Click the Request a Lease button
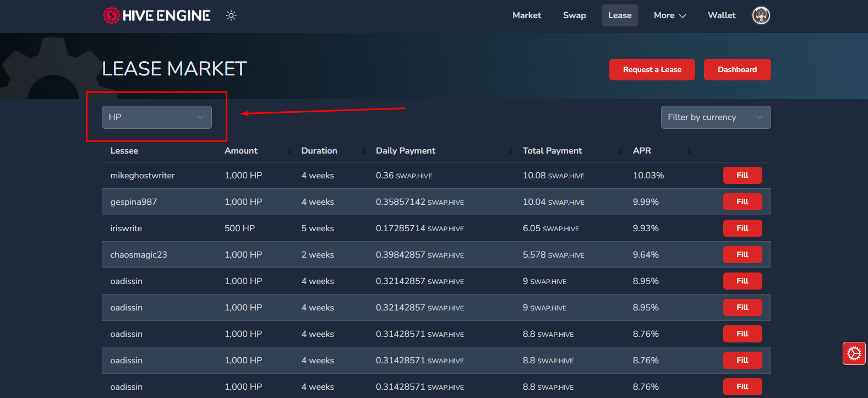This screenshot has height=398, width=868. pos(652,69)
